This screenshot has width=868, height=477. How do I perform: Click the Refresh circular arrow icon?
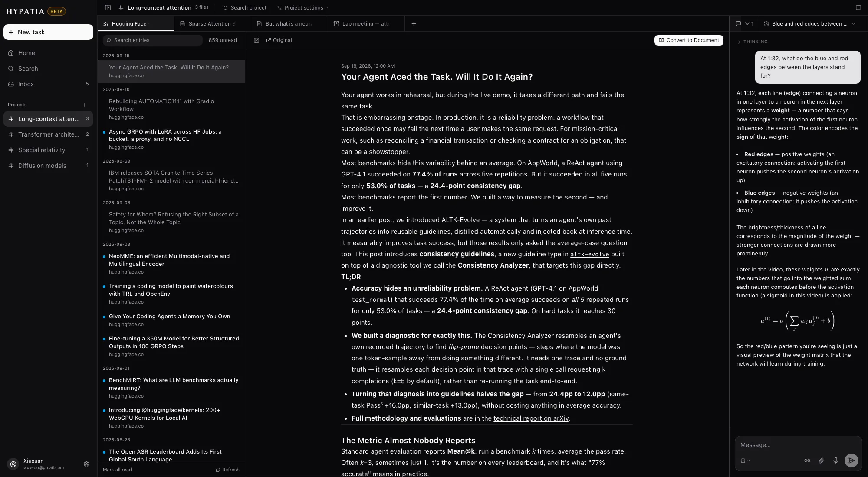(x=218, y=470)
